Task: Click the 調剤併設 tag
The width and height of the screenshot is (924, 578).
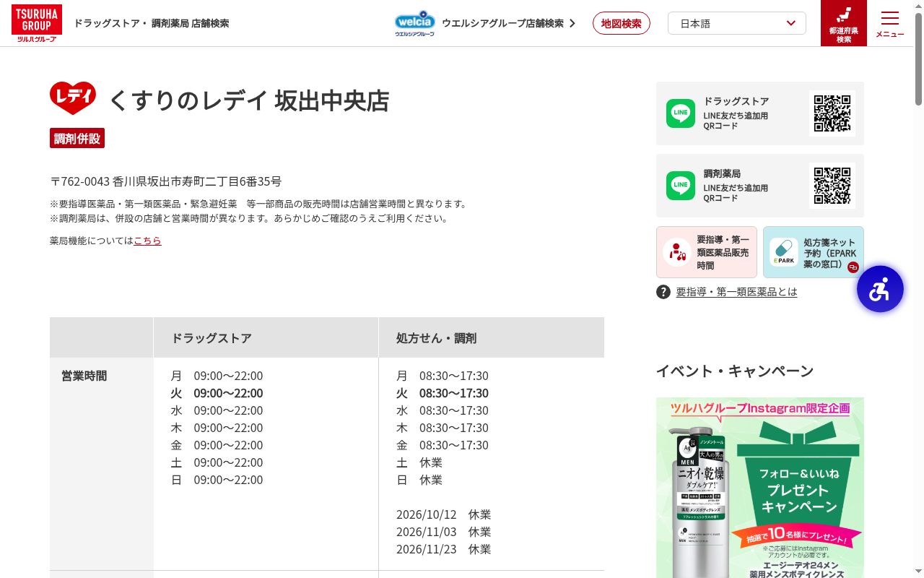Action: coord(77,138)
